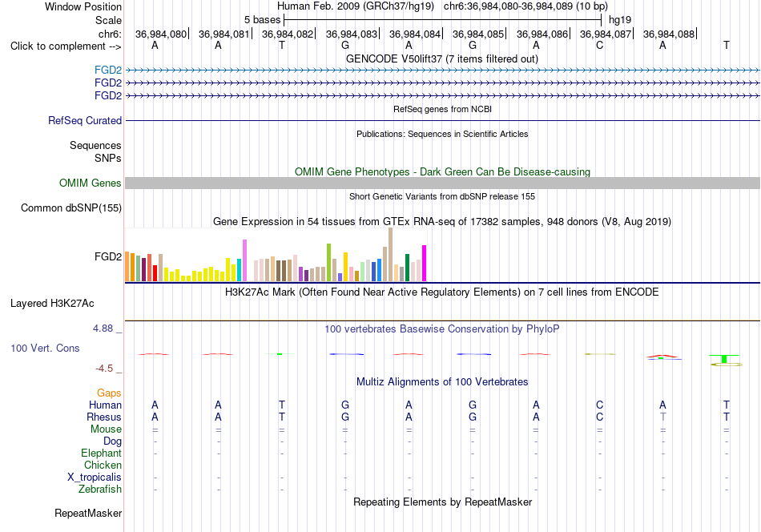Click the dark green bar in GTEx chart
Image resolution: width=761 pixels, height=532 pixels.
click(407, 268)
